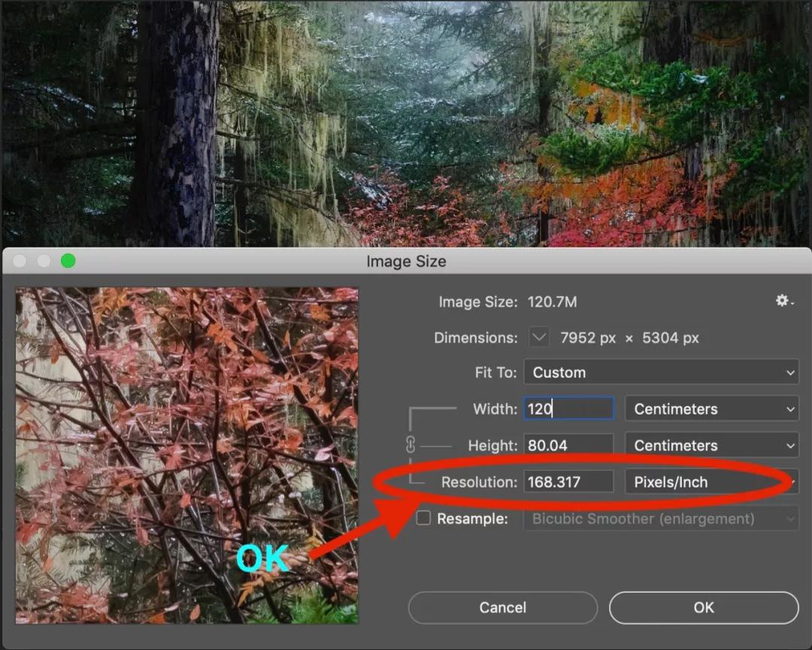Open the Bicubic Smoother resample method dropdown

(x=662, y=519)
